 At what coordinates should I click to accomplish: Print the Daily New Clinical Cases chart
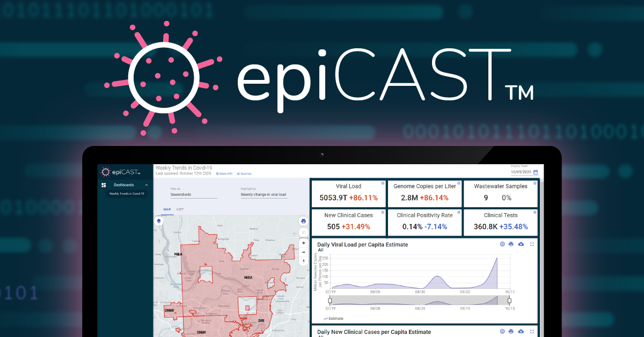pyautogui.click(x=511, y=332)
